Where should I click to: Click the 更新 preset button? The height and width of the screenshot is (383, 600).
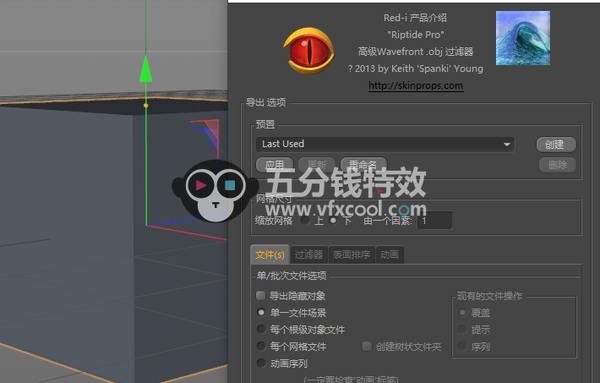(317, 165)
